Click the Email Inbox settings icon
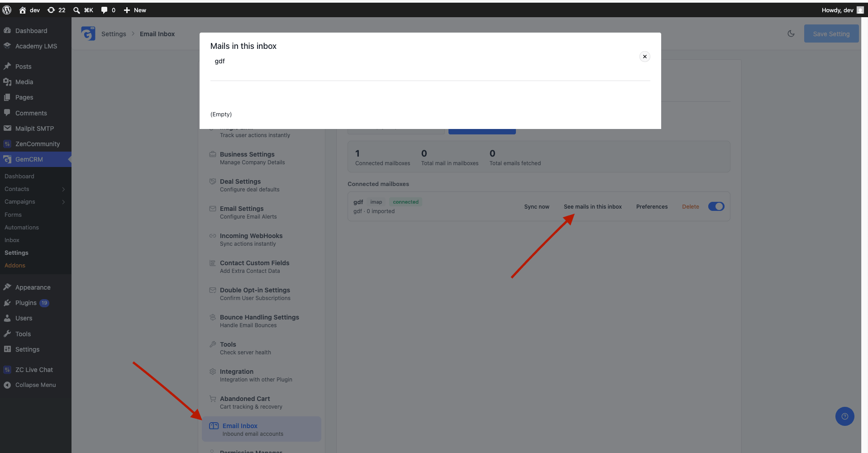 pos(214,426)
